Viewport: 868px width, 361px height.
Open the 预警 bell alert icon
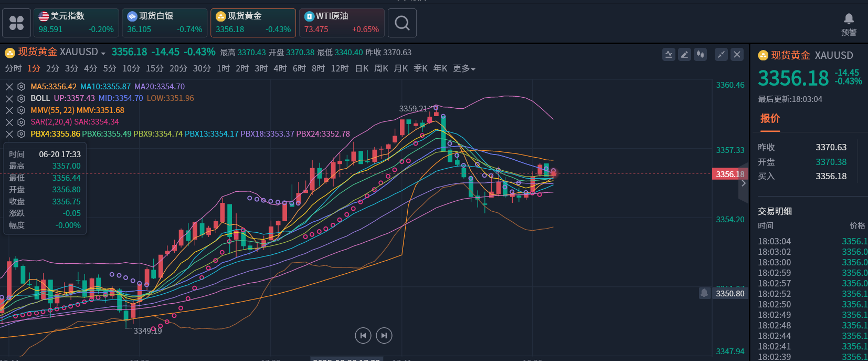[849, 25]
